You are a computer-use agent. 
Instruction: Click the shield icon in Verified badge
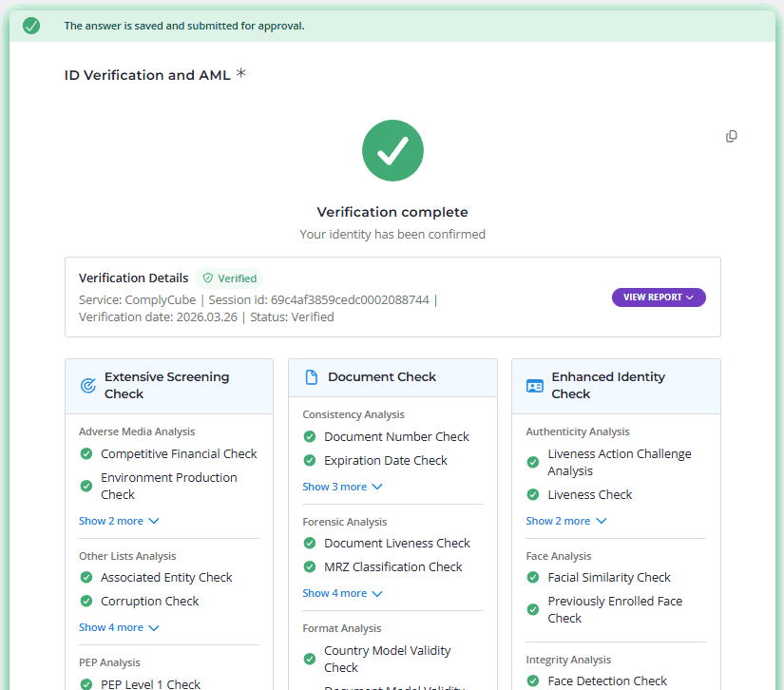pos(207,278)
